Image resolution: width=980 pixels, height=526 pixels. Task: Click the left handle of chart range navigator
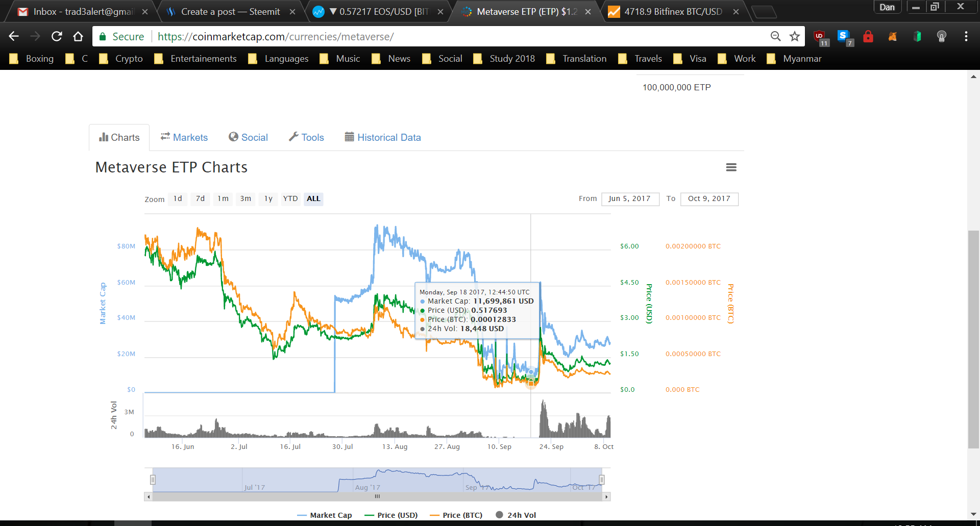[x=153, y=480]
